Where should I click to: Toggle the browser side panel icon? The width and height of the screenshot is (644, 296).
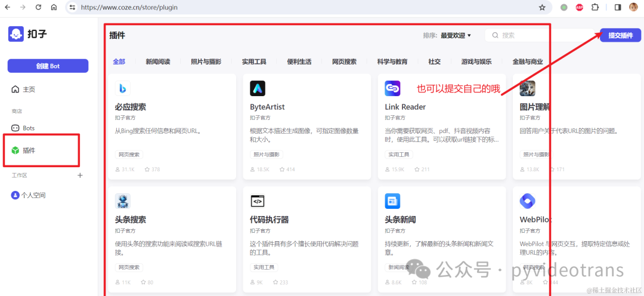[618, 7]
